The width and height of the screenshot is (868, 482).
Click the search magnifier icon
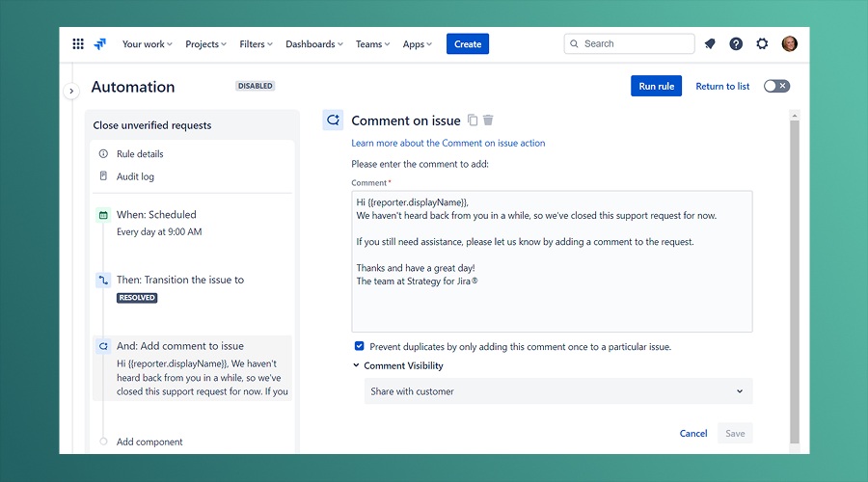pos(574,43)
